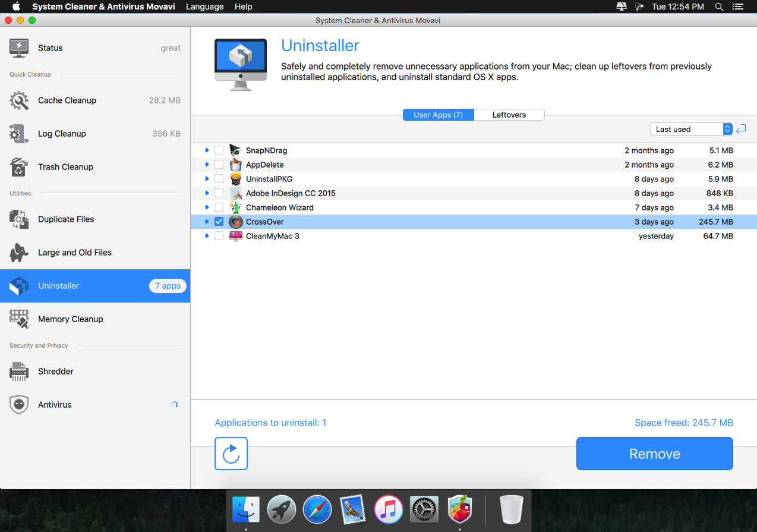Check the Adobe InDesign CC 2015 checkbox
This screenshot has height=532, width=757.
219,193
